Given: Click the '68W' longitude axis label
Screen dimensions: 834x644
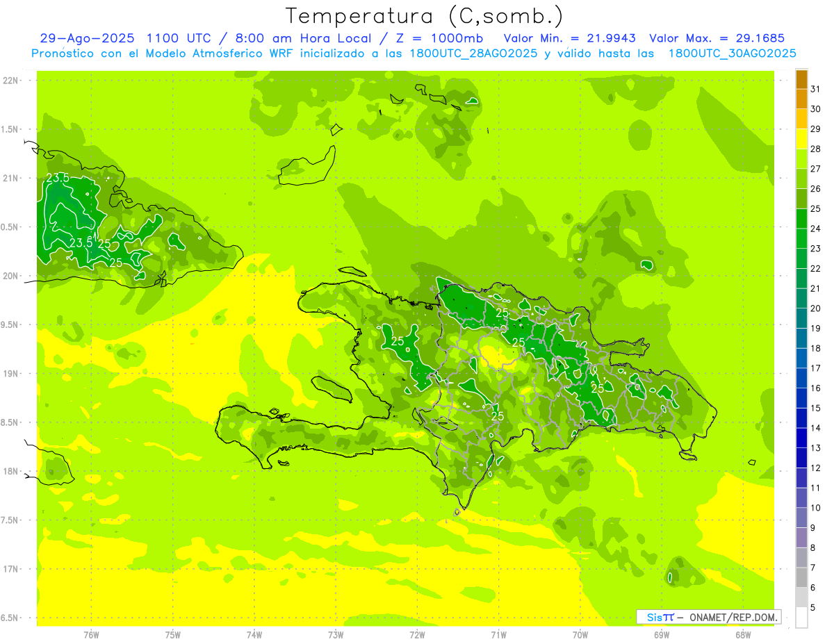Looking at the screenshot, I should pos(743,635).
